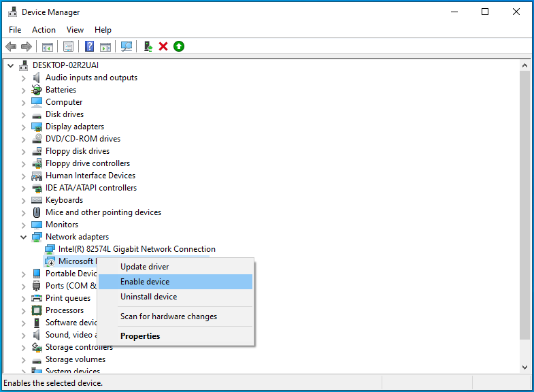Click the DESKTOP-02R2UAI computer icon
Screen dimensions: 534x392
pos(24,65)
